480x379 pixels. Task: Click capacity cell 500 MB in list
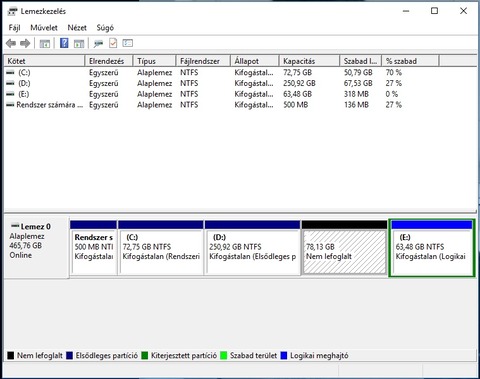point(296,105)
